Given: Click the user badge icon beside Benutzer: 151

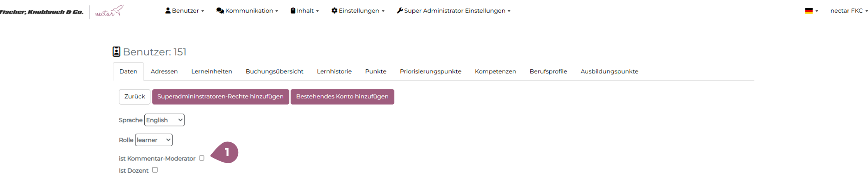Looking at the screenshot, I should click(x=116, y=52).
